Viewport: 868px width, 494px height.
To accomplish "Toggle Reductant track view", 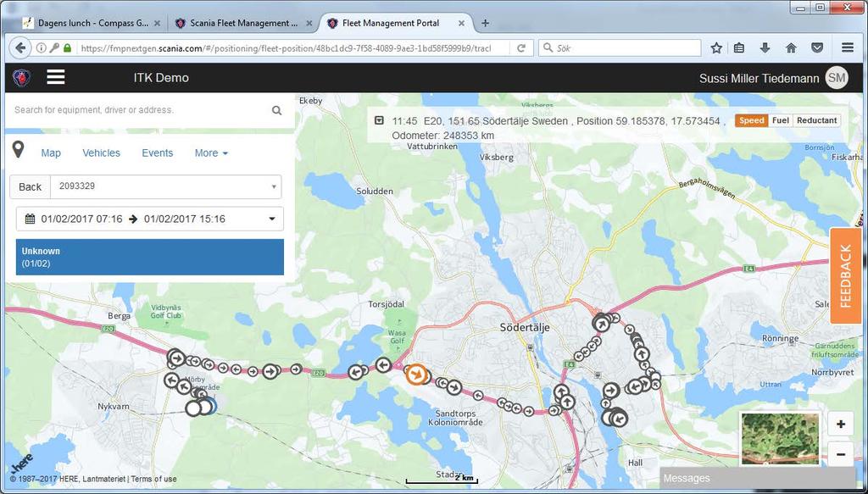I will (816, 120).
